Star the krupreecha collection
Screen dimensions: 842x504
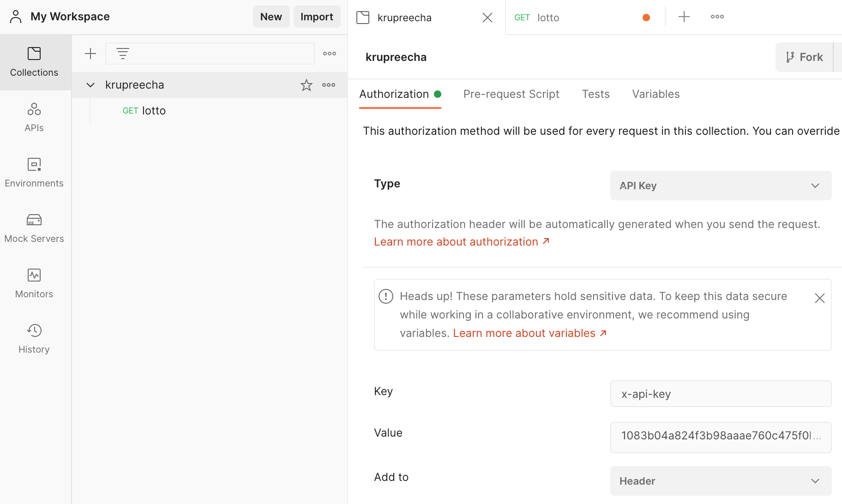point(307,85)
